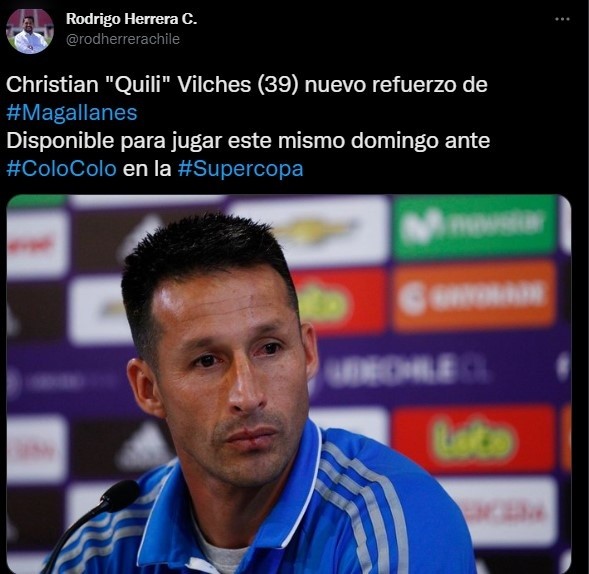The width and height of the screenshot is (589, 574).
Task: Click the green Movistar logo in photo
Action: click(474, 225)
